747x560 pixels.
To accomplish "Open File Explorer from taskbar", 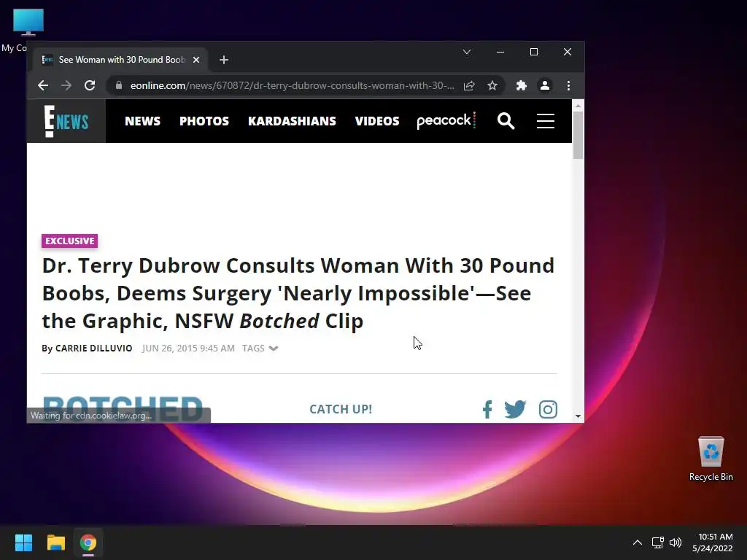I will [55, 542].
